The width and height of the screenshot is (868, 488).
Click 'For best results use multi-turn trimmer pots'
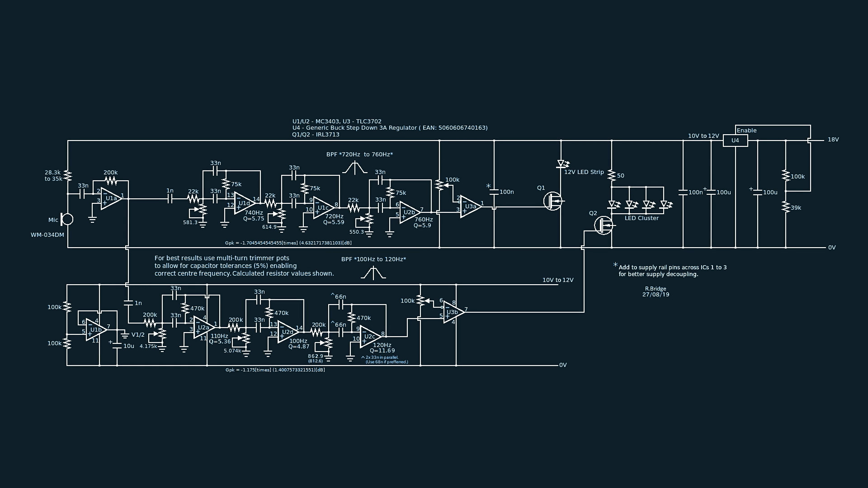222,258
